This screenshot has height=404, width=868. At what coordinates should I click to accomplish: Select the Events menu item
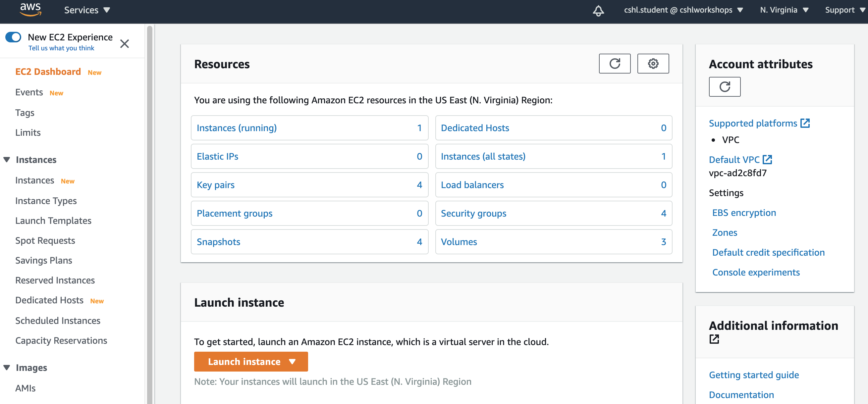(x=29, y=92)
